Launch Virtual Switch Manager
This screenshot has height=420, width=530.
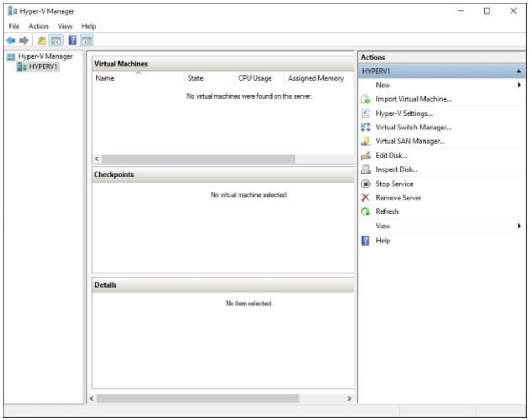tap(414, 128)
